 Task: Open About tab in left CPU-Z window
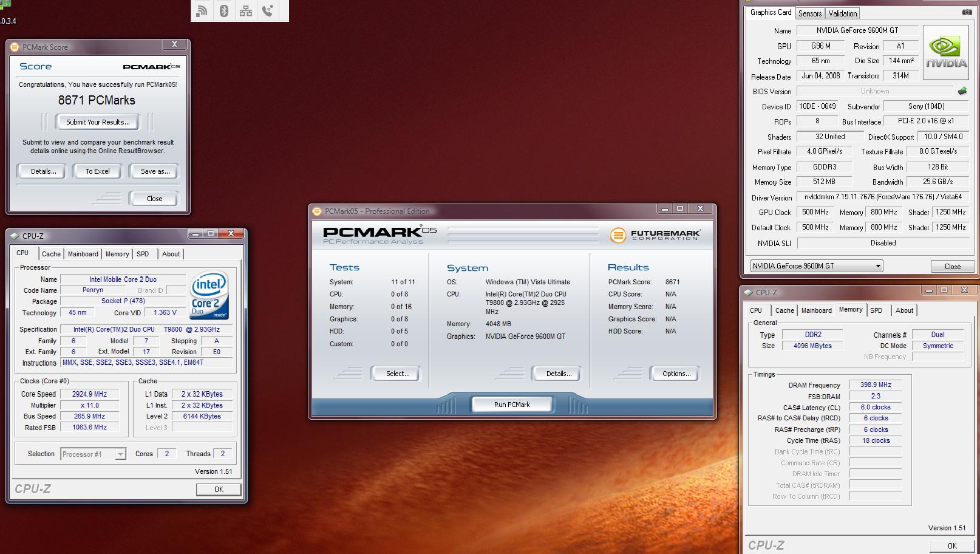(171, 254)
